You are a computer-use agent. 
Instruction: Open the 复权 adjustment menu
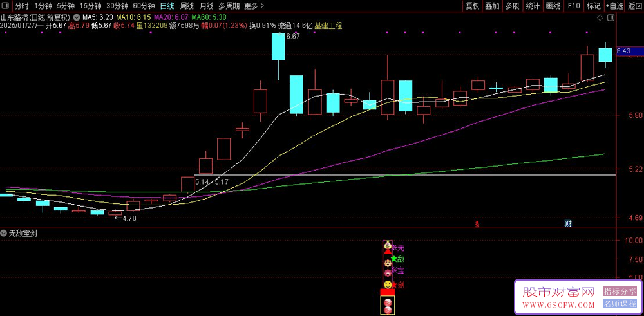(472, 6)
